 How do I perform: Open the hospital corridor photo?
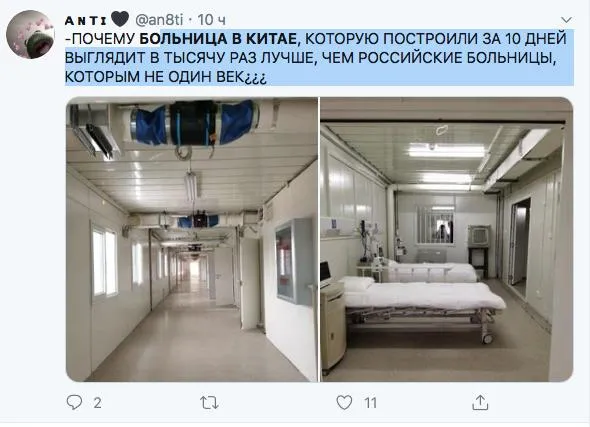point(192,239)
